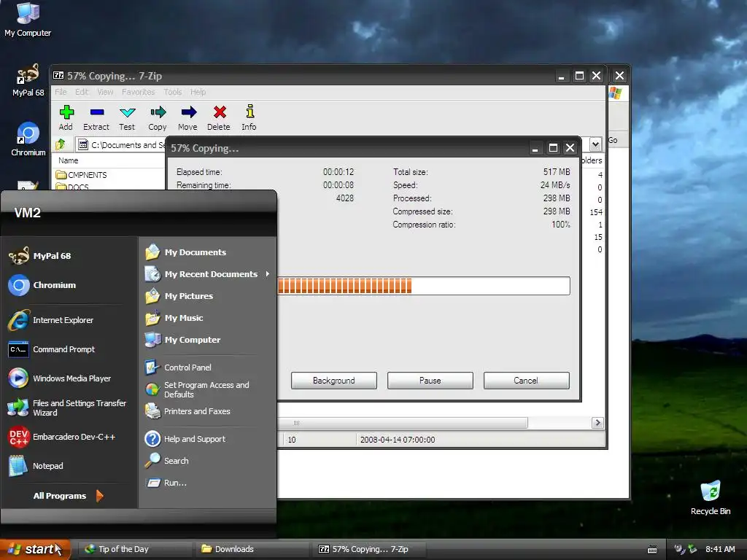This screenshot has width=747, height=560.
Task: Click the taskbar clock showing 8:41 AM
Action: [x=720, y=549]
